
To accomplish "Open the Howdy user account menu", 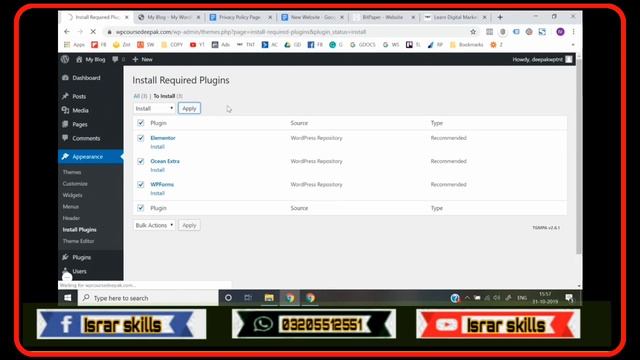I will pyautogui.click(x=542, y=59).
